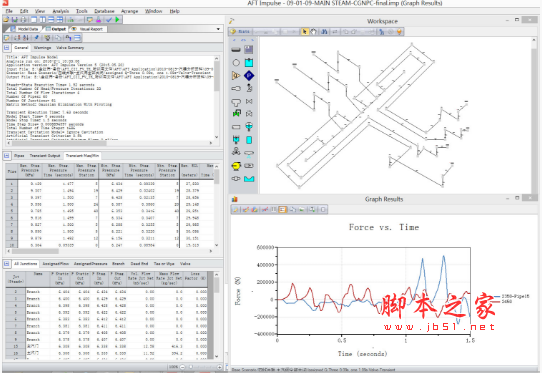Image resolution: width=542 pixels, height=373 pixels.
Task: Select the hand pan tool in Workspace
Action: click(313, 32)
